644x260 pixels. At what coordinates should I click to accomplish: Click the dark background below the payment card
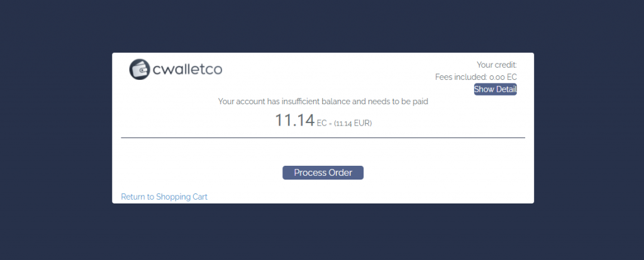pyautogui.click(x=323, y=231)
